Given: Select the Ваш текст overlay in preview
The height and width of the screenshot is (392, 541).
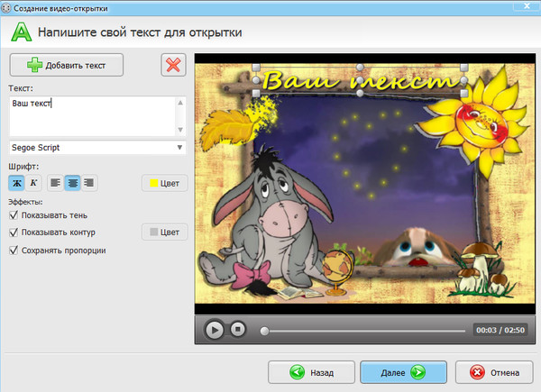Looking at the screenshot, I should click(360, 81).
